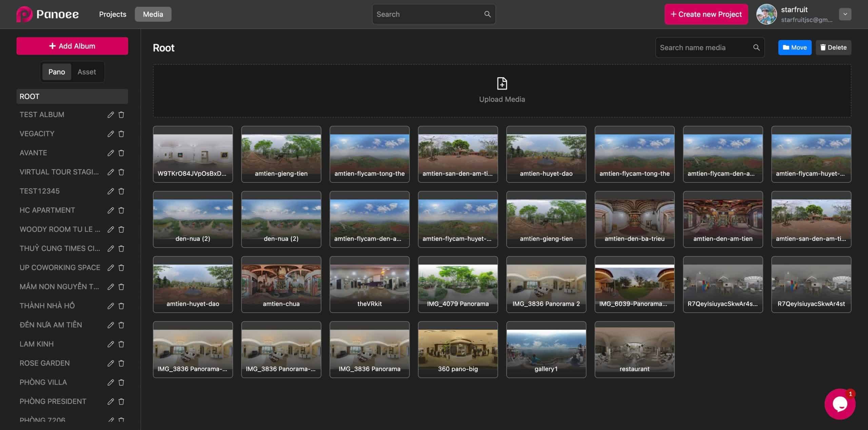The height and width of the screenshot is (430, 868).
Task: Open the chat support bubble
Action: tap(840, 404)
